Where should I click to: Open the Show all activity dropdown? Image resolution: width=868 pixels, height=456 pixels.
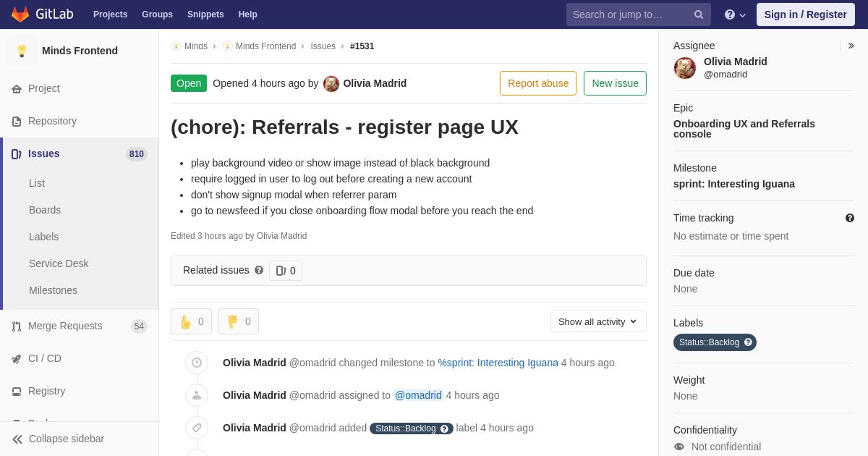coord(598,321)
